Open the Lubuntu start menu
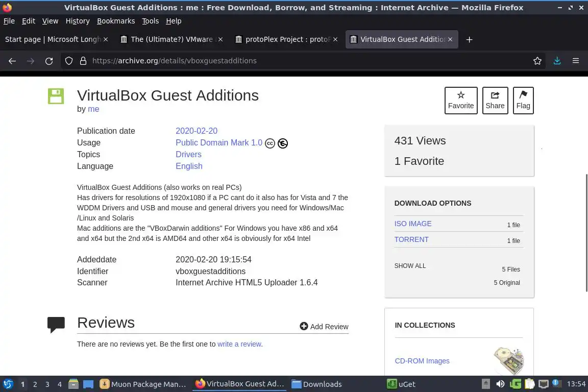588x392 pixels. (x=8, y=384)
